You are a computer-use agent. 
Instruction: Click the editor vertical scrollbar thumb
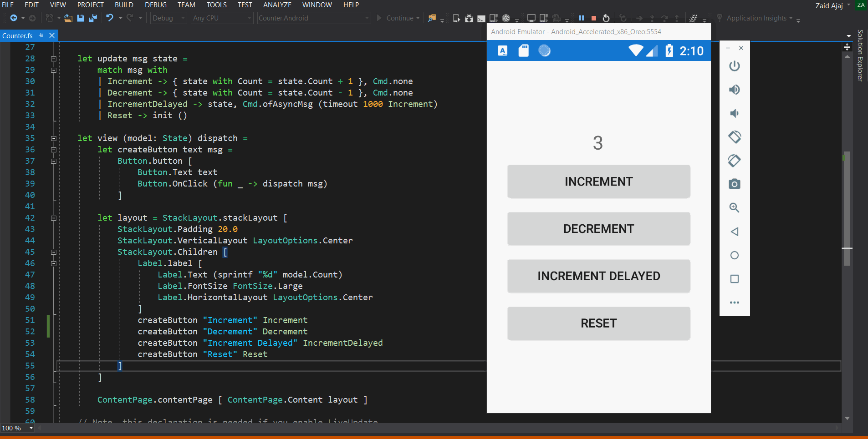point(847,209)
